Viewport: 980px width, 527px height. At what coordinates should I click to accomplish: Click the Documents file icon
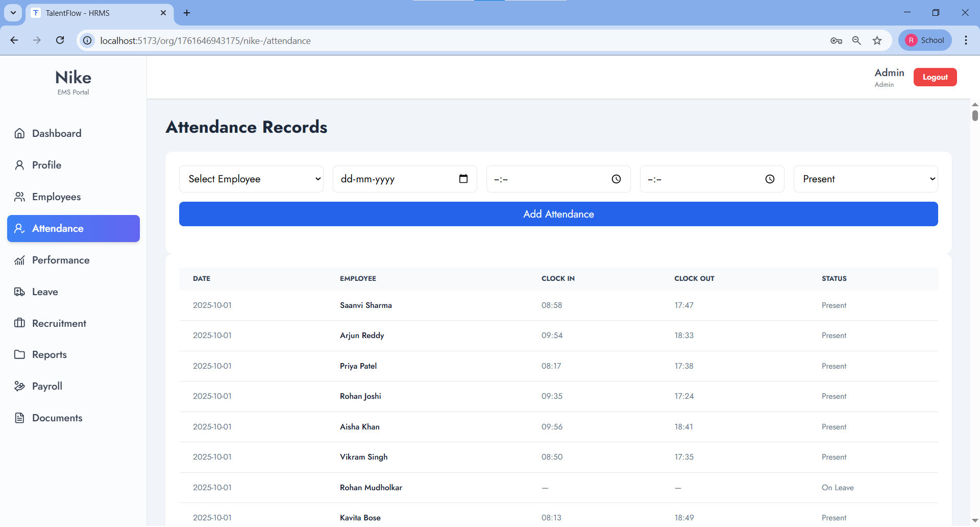point(19,418)
